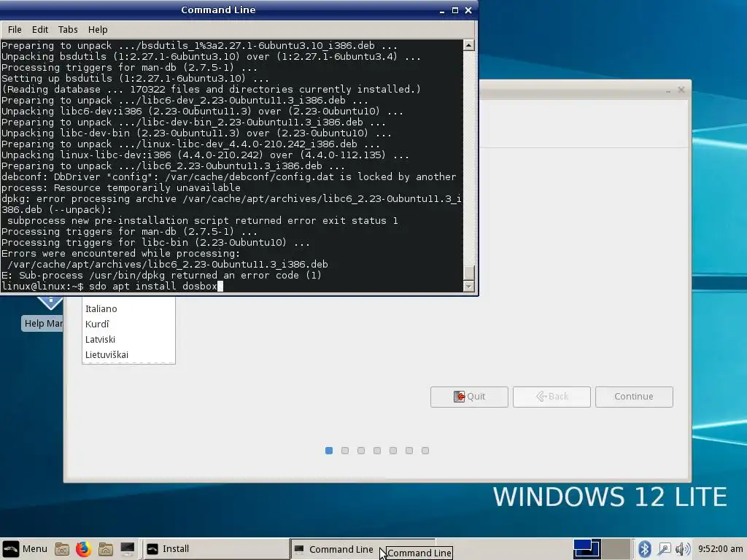Image resolution: width=747 pixels, height=560 pixels.
Task: Open the Edit menu in Command Line
Action: [x=40, y=29]
